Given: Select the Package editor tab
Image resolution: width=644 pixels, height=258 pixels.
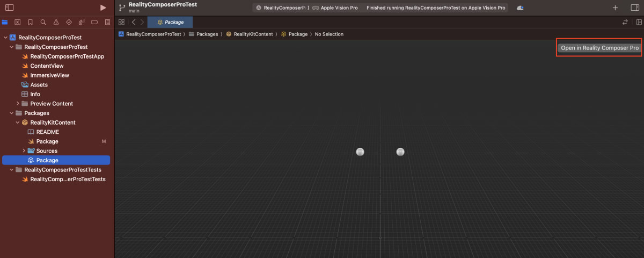Looking at the screenshot, I should pyautogui.click(x=170, y=22).
